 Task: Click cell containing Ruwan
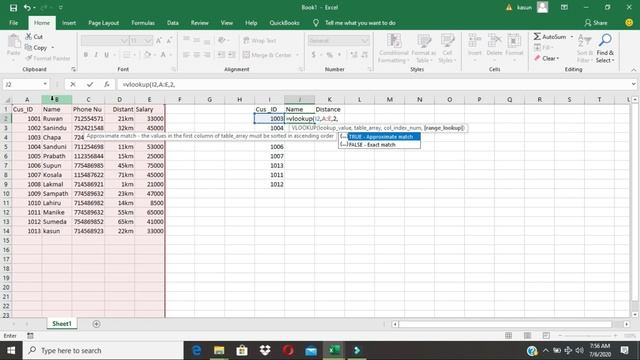coord(57,118)
